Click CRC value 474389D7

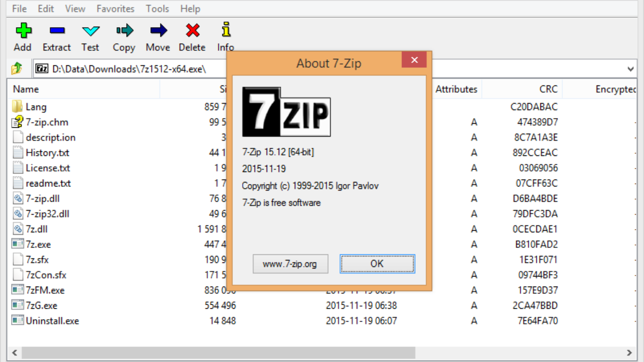[537, 122]
